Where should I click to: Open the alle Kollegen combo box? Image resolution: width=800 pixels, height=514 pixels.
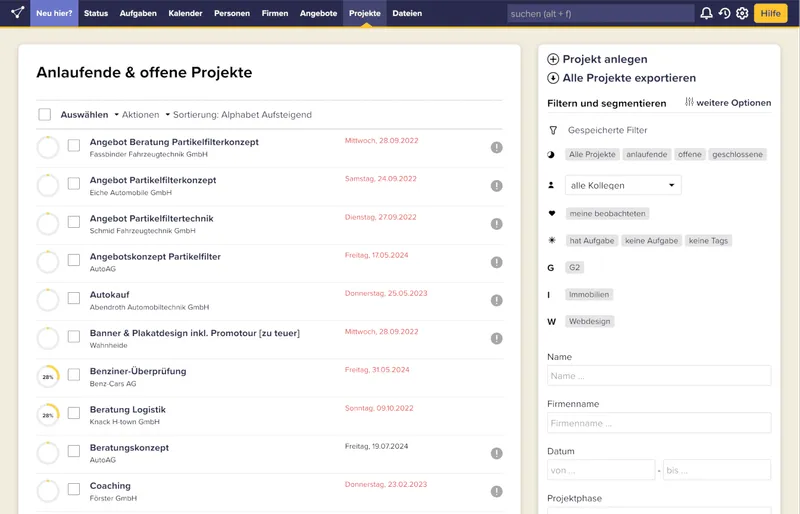(x=623, y=185)
